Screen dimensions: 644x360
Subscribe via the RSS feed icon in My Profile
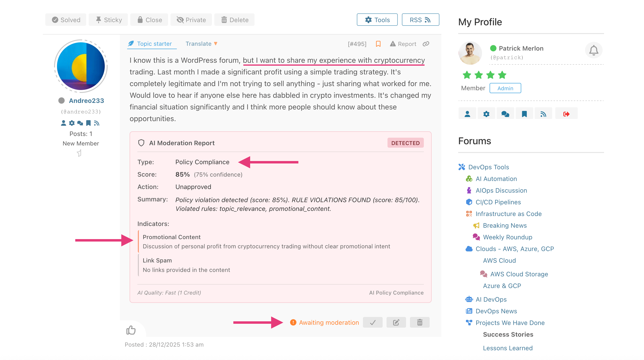pyautogui.click(x=543, y=114)
